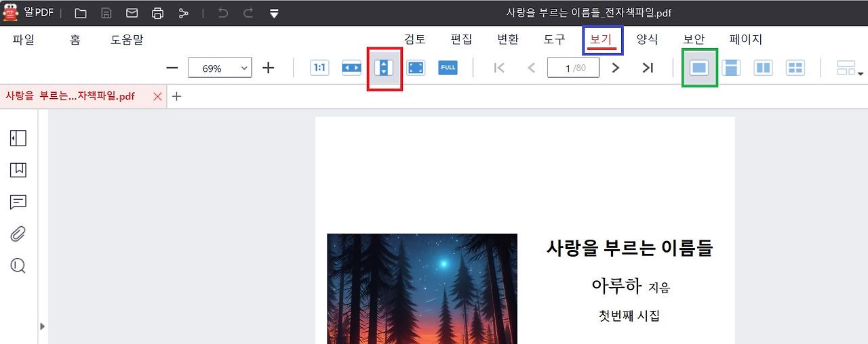Switch to the 검토 tab

point(414,39)
